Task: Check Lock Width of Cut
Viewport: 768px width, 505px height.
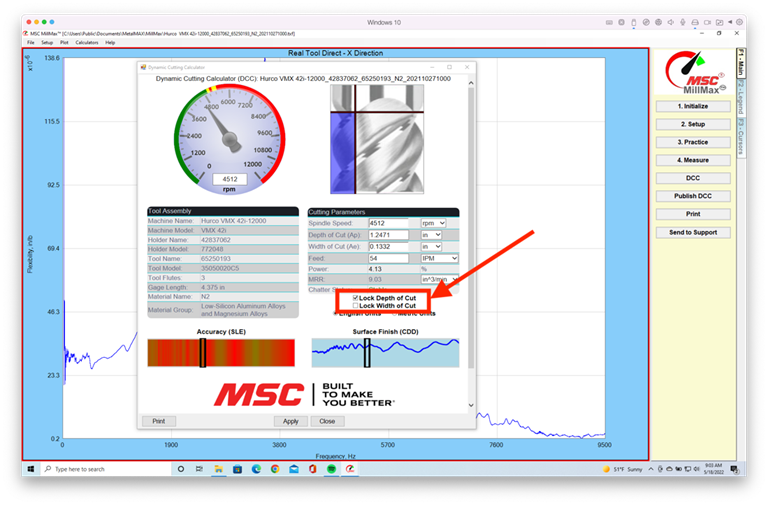Action: click(x=356, y=306)
